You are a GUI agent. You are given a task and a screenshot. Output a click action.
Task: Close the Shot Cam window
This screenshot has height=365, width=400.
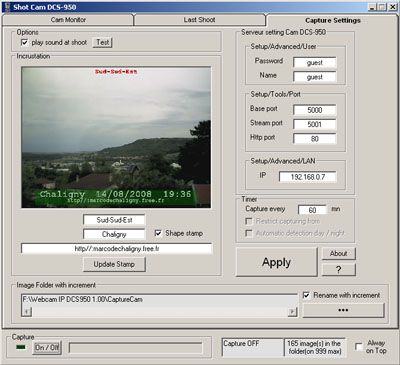pos(392,7)
